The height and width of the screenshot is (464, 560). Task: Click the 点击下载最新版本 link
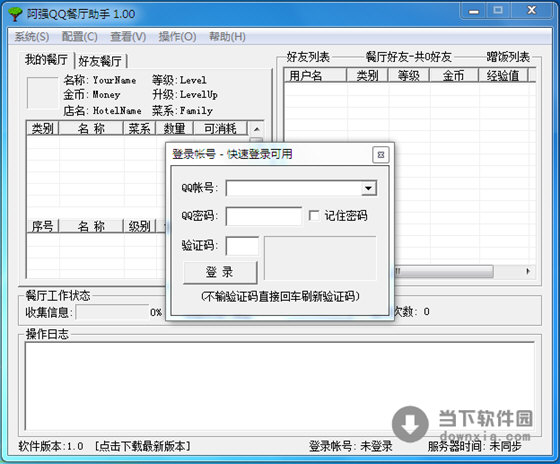coord(142,446)
